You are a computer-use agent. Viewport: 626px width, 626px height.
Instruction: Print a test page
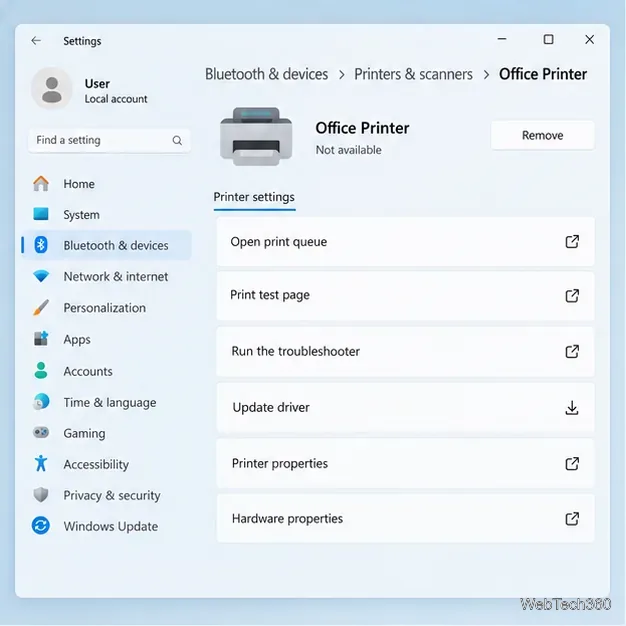(x=405, y=296)
